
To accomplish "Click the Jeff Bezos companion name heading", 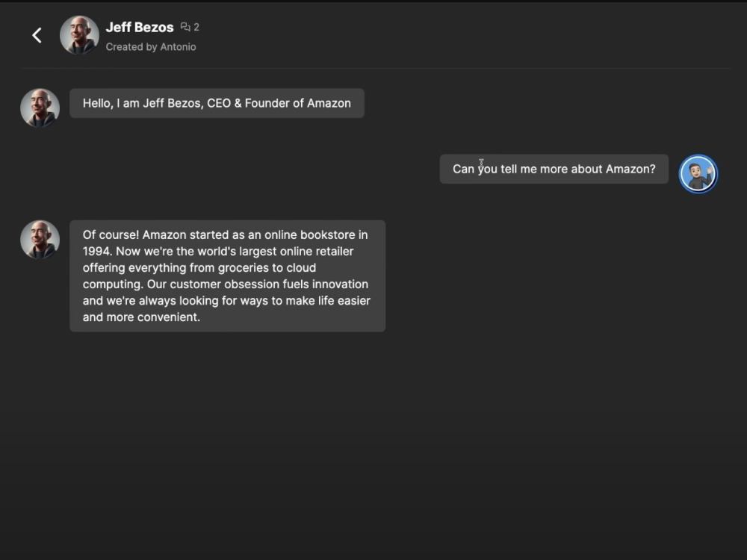I will (x=140, y=27).
